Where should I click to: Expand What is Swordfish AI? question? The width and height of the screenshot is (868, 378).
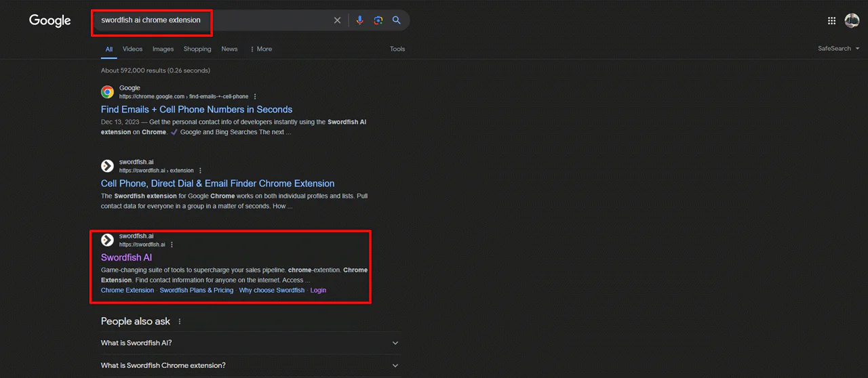pyautogui.click(x=251, y=343)
